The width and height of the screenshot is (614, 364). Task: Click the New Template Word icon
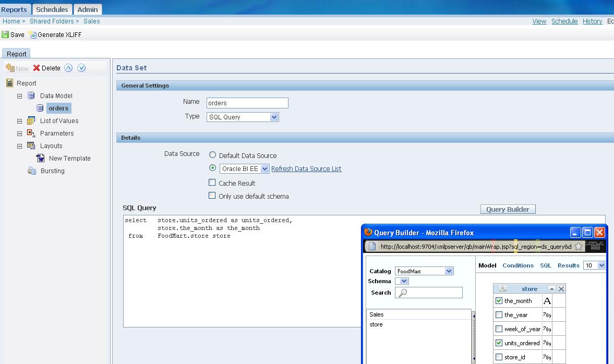[40, 158]
